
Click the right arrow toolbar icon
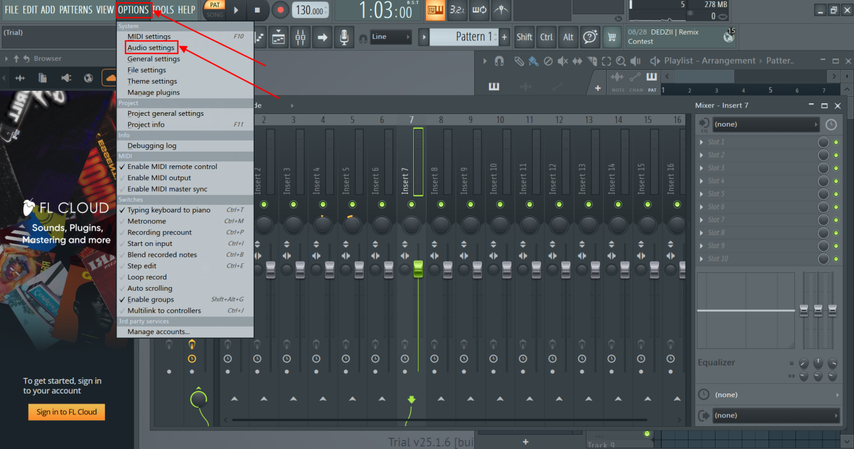click(322, 38)
